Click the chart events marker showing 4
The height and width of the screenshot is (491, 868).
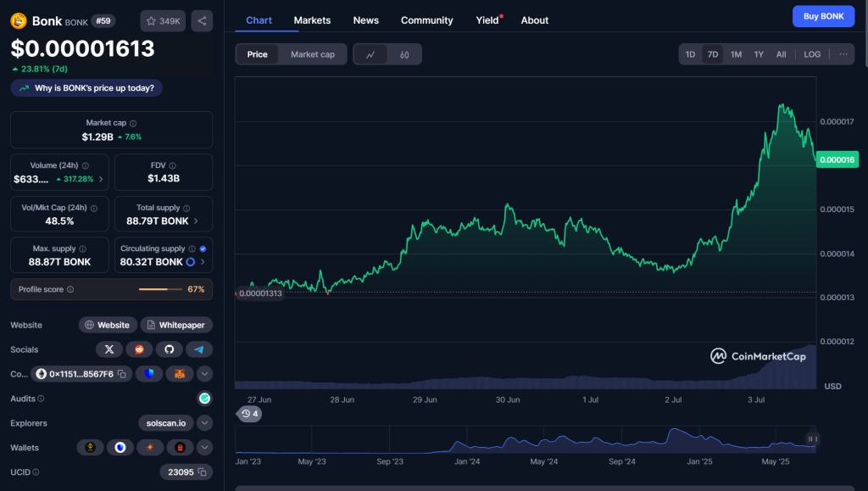tap(250, 414)
